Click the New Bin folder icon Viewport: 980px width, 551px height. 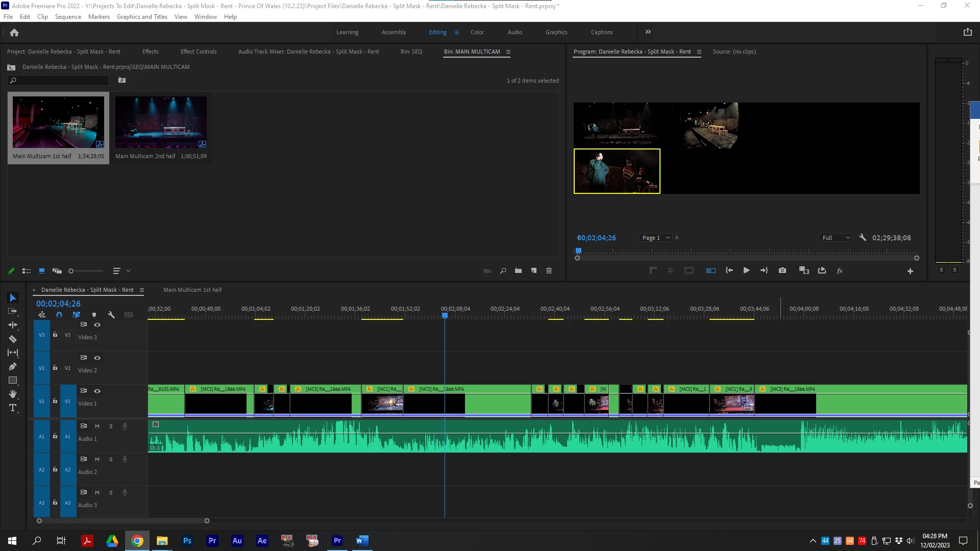[x=518, y=270]
